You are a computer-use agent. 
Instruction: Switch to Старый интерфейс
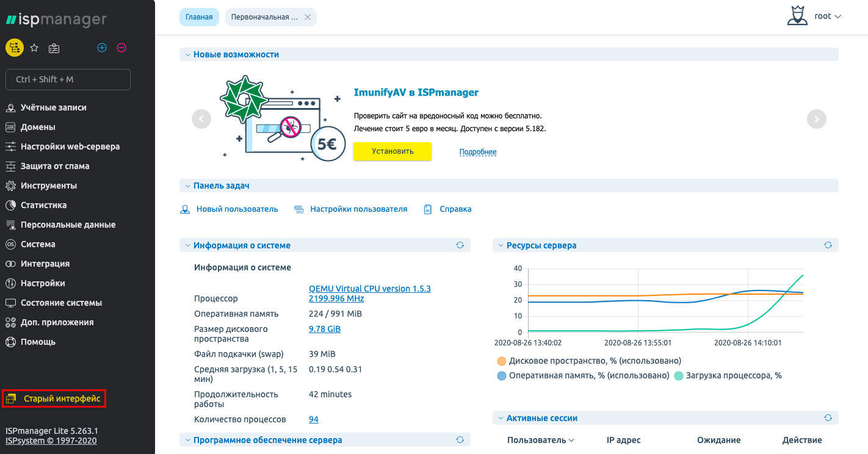(x=54, y=398)
